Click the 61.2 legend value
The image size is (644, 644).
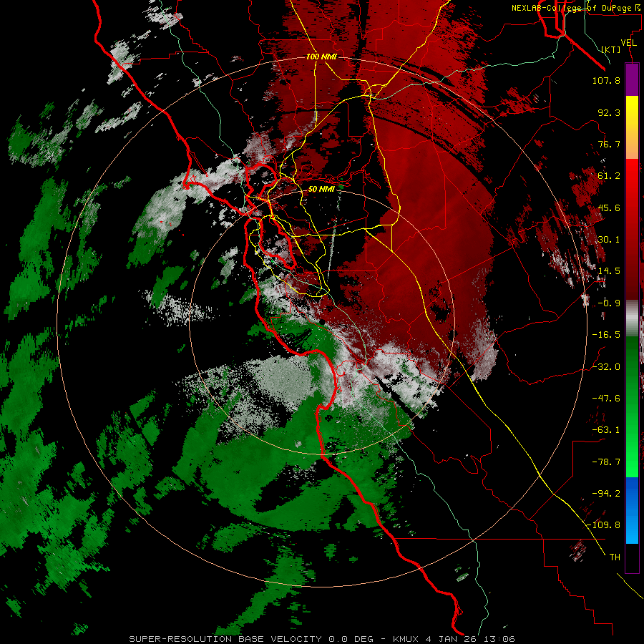click(609, 176)
